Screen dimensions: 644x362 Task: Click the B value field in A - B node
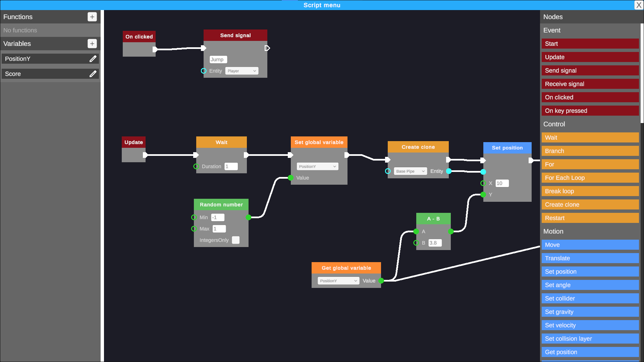point(435,243)
